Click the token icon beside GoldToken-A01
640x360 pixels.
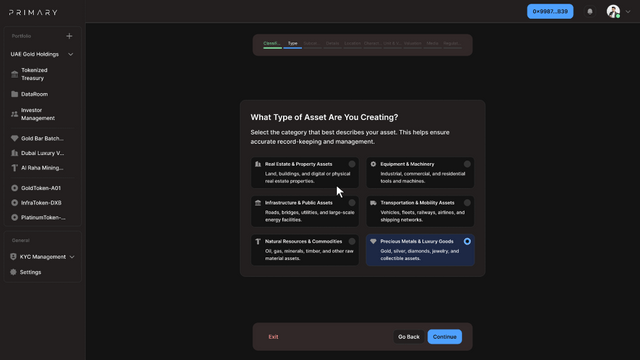(x=15, y=188)
